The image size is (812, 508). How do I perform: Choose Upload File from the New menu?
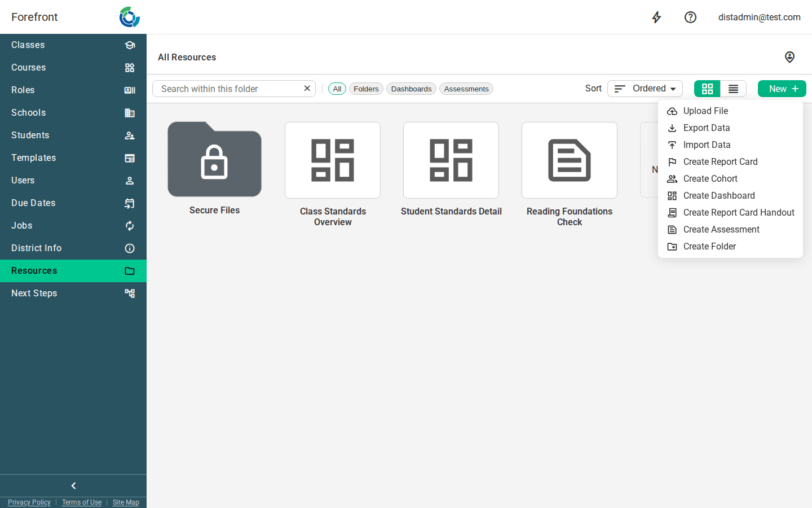coord(730,111)
